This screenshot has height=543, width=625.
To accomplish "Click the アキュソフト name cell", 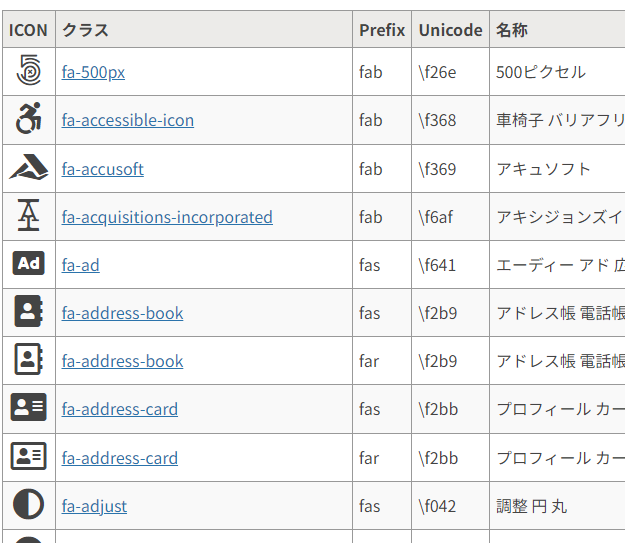I will point(557,169).
